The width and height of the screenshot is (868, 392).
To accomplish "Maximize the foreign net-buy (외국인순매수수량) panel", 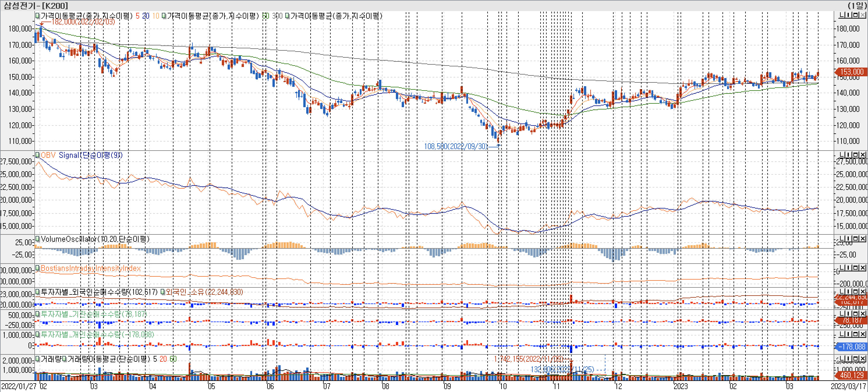I will (856, 292).
